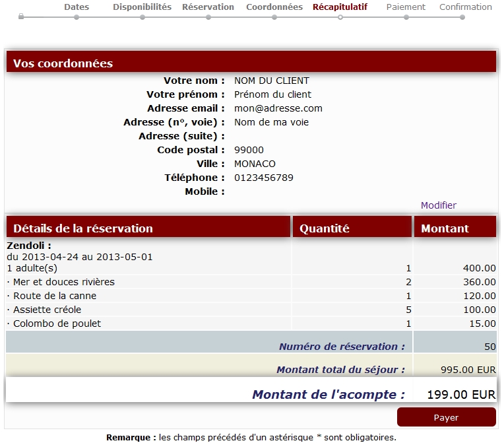Go back to the Coordonnées step
Viewport: 504px width, 445px height.
(x=274, y=7)
